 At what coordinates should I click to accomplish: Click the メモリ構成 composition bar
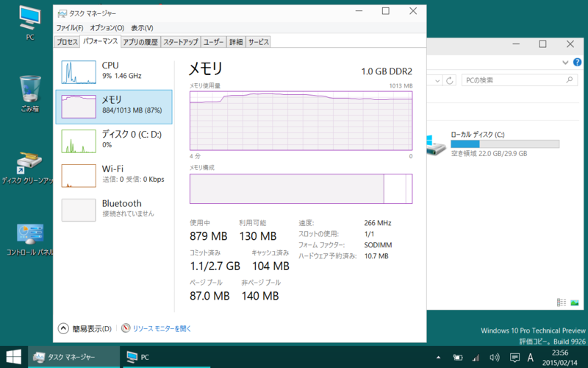(x=301, y=189)
